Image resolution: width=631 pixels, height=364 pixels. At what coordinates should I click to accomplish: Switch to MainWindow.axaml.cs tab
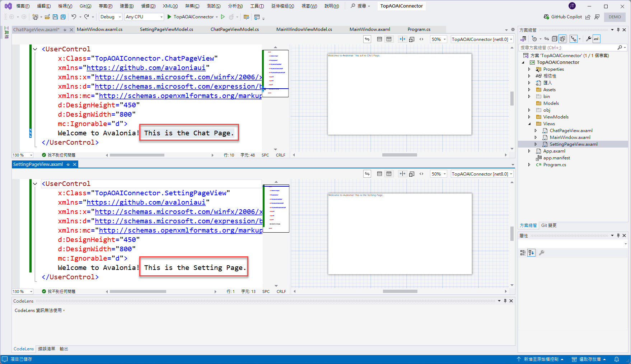point(99,29)
